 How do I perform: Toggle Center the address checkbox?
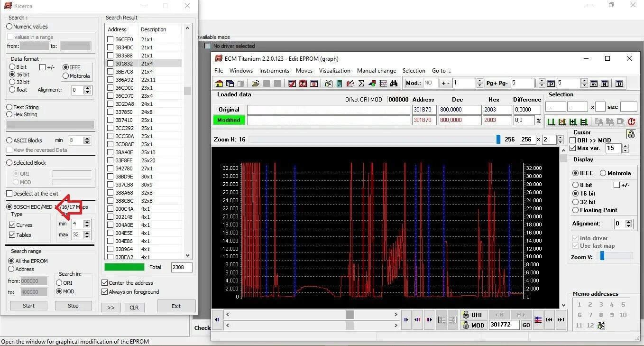tap(105, 282)
